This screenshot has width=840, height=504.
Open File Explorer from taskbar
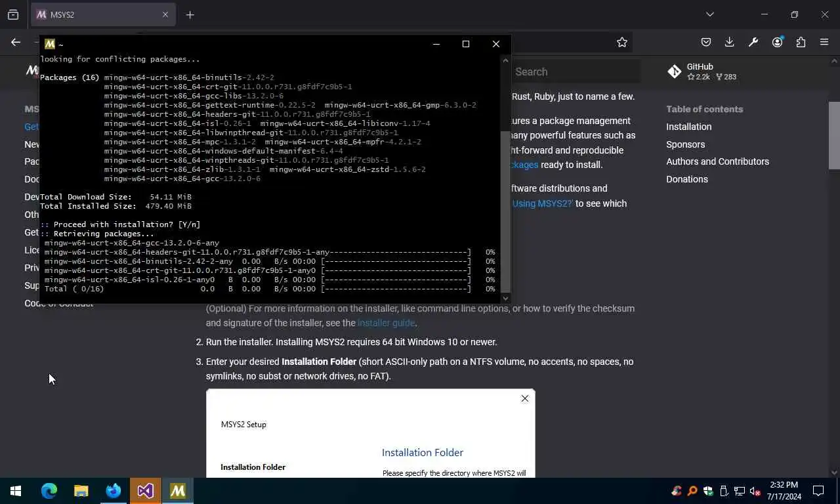(81, 491)
